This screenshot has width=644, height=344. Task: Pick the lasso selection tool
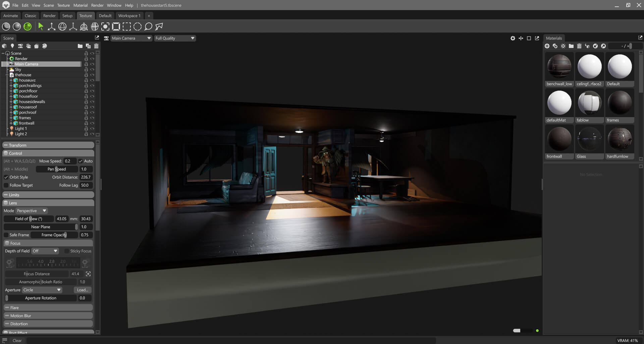click(x=148, y=27)
